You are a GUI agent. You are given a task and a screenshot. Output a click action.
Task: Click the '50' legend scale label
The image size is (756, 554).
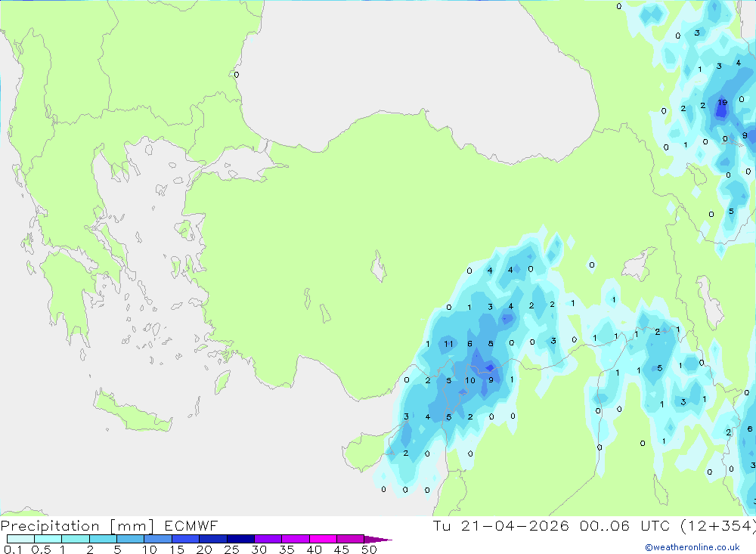(369, 549)
